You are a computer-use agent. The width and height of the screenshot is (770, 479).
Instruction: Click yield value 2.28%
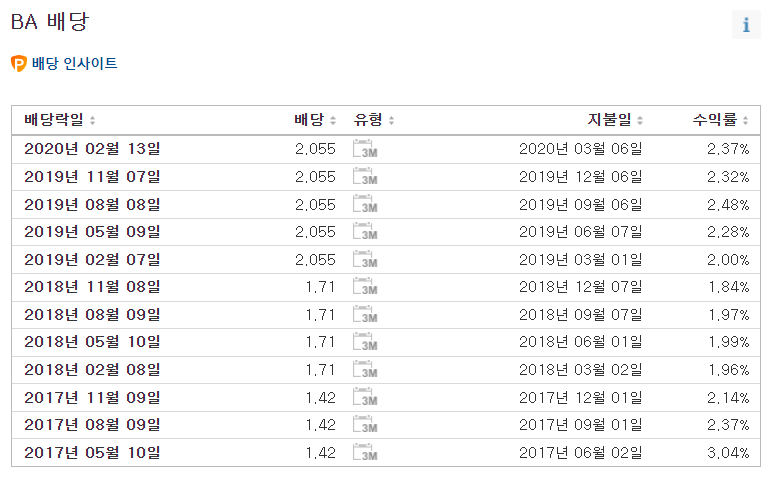coord(728,231)
